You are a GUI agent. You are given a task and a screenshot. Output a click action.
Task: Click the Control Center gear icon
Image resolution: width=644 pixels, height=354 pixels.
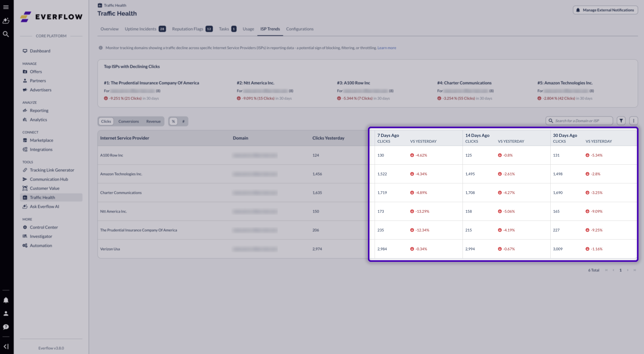25,227
